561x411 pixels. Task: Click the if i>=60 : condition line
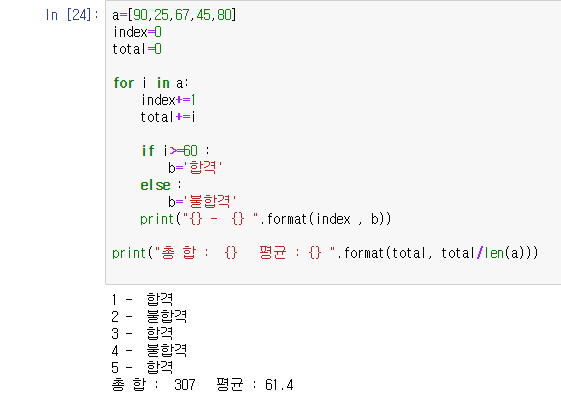(x=175, y=151)
